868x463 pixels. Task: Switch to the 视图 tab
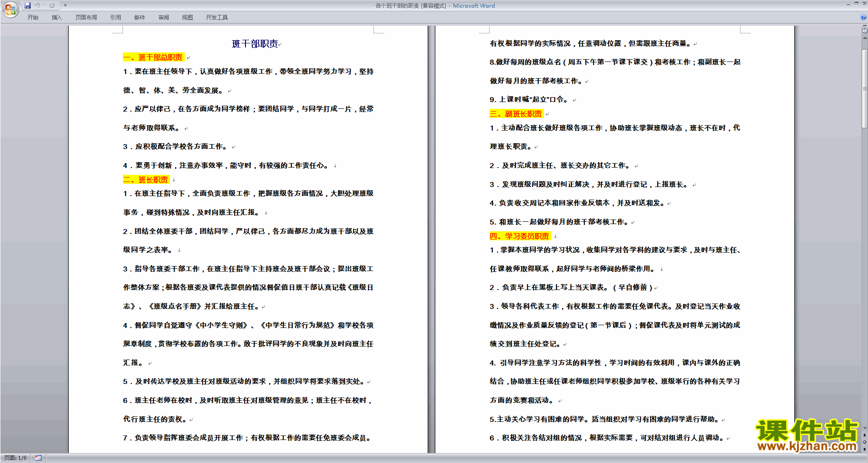188,18
